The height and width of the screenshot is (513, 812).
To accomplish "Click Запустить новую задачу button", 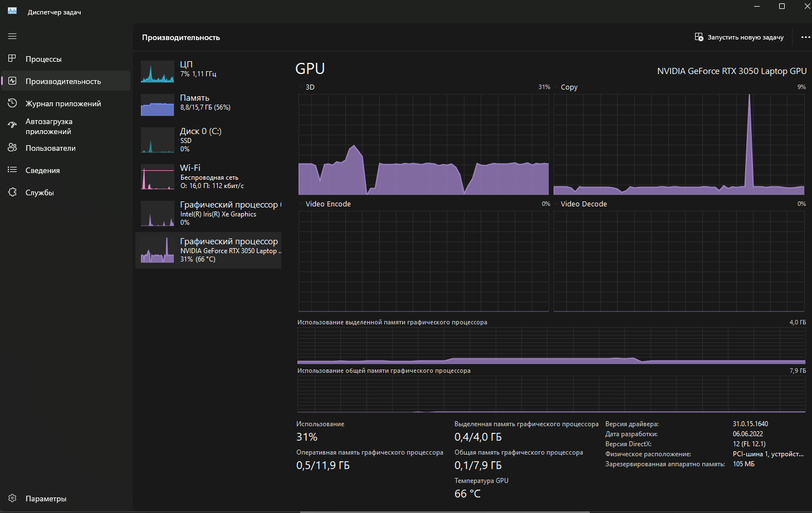I will coord(739,37).
